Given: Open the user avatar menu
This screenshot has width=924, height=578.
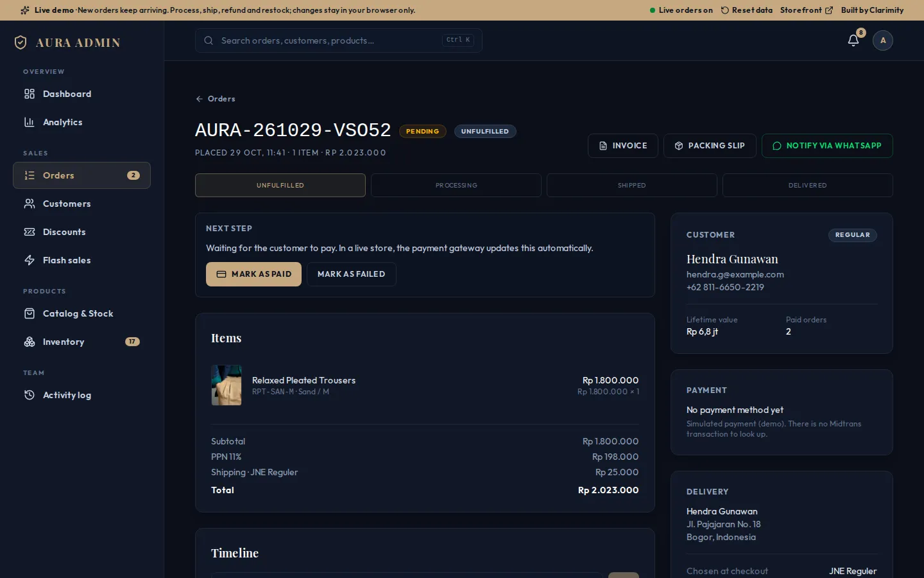Looking at the screenshot, I should [x=883, y=40].
